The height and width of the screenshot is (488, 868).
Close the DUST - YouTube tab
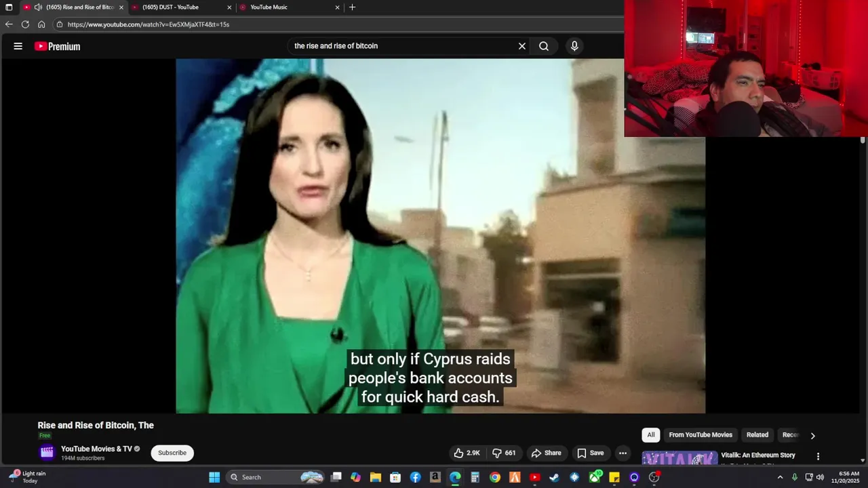click(x=229, y=7)
